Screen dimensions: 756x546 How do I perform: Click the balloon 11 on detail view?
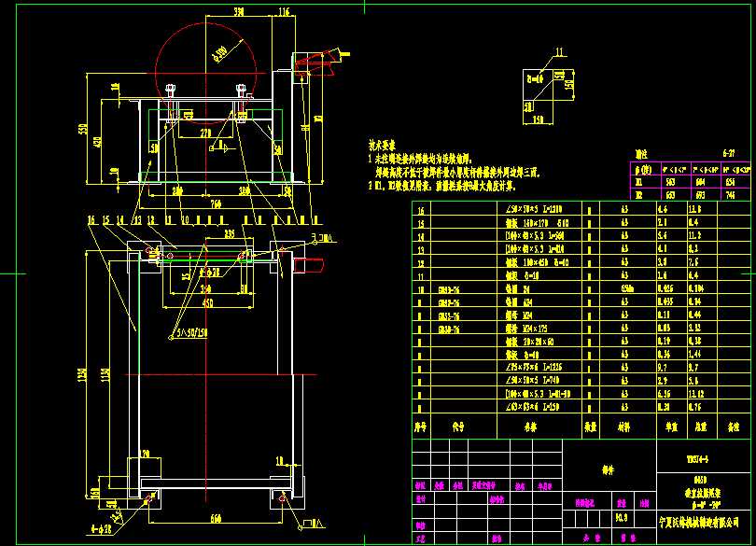click(559, 52)
